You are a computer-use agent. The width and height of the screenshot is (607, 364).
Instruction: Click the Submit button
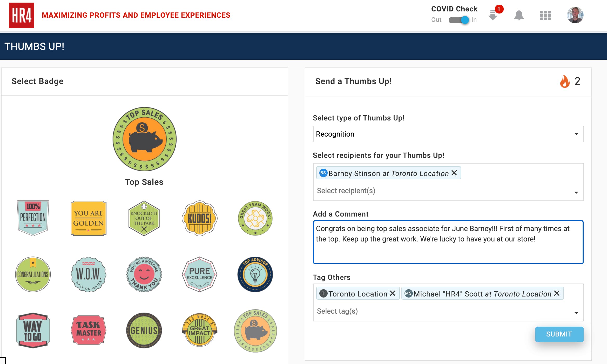[559, 334]
